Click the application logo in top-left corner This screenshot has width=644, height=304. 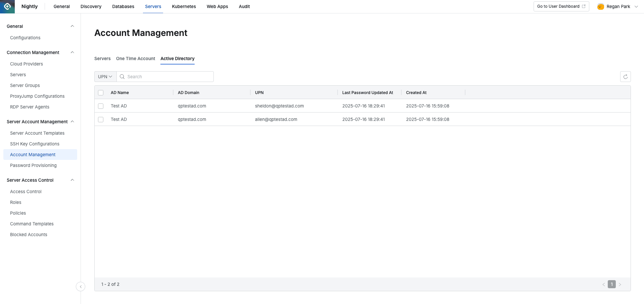pos(7,6)
